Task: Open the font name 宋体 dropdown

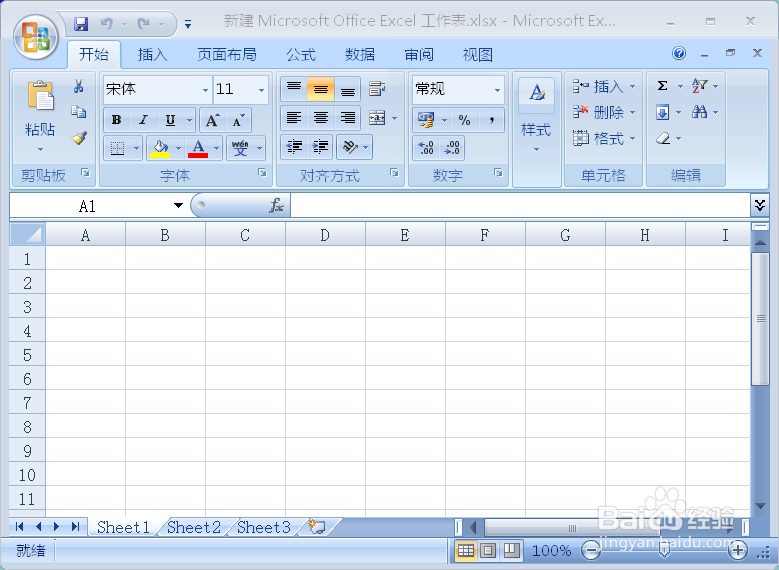Action: click(x=205, y=90)
